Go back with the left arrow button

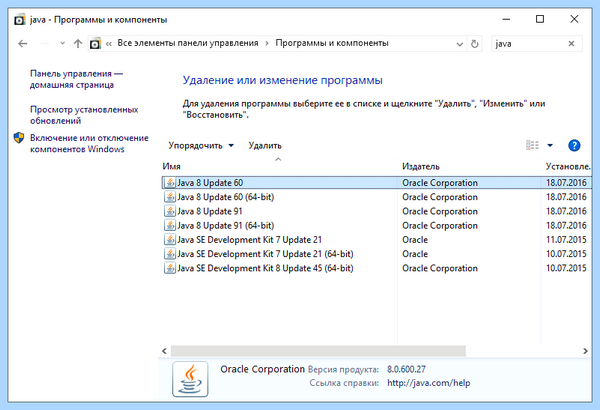pos(23,44)
